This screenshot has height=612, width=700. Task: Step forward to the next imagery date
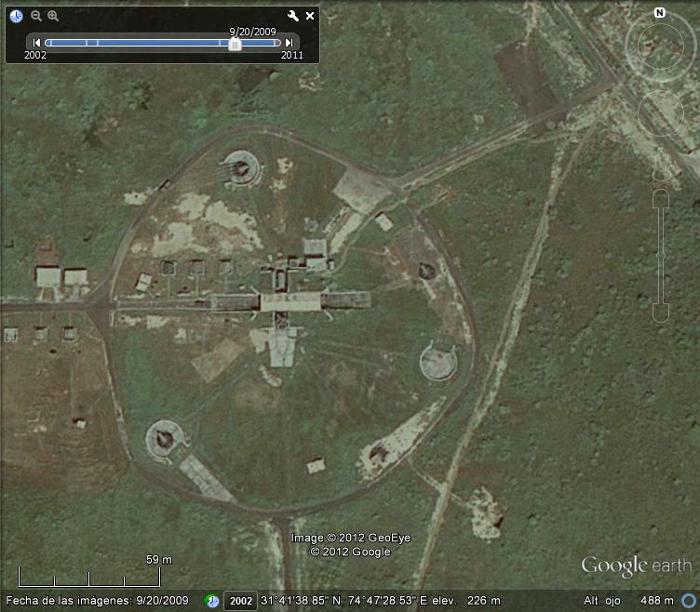tap(289, 43)
